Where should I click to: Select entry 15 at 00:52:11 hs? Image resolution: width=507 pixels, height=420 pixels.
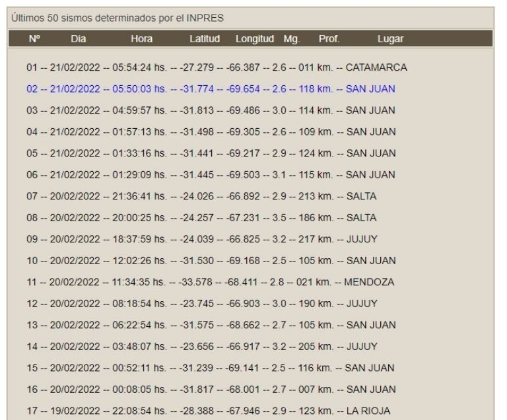tap(211, 368)
